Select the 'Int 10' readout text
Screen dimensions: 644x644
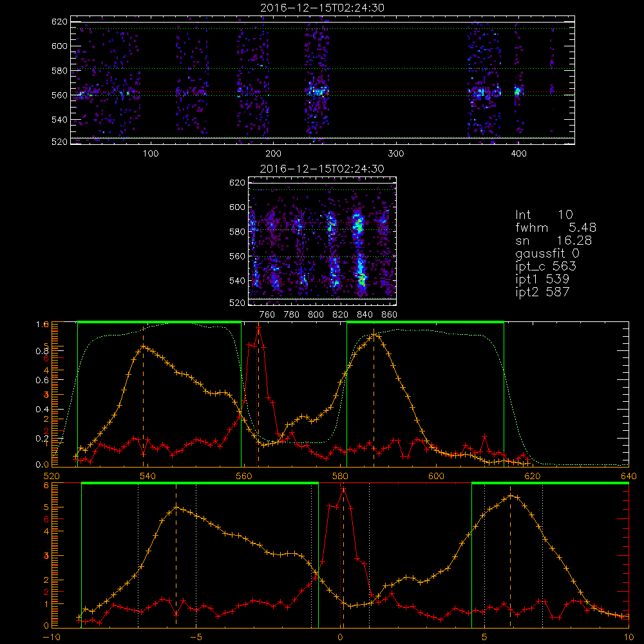(544, 214)
